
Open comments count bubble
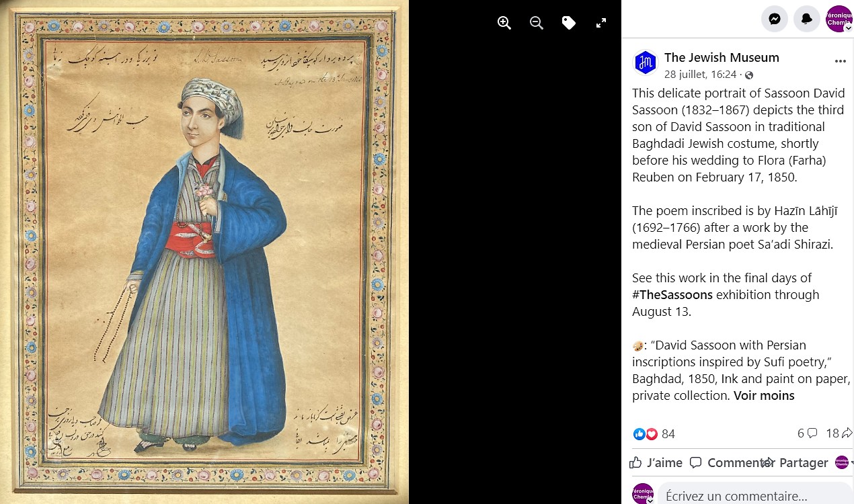pos(812,433)
